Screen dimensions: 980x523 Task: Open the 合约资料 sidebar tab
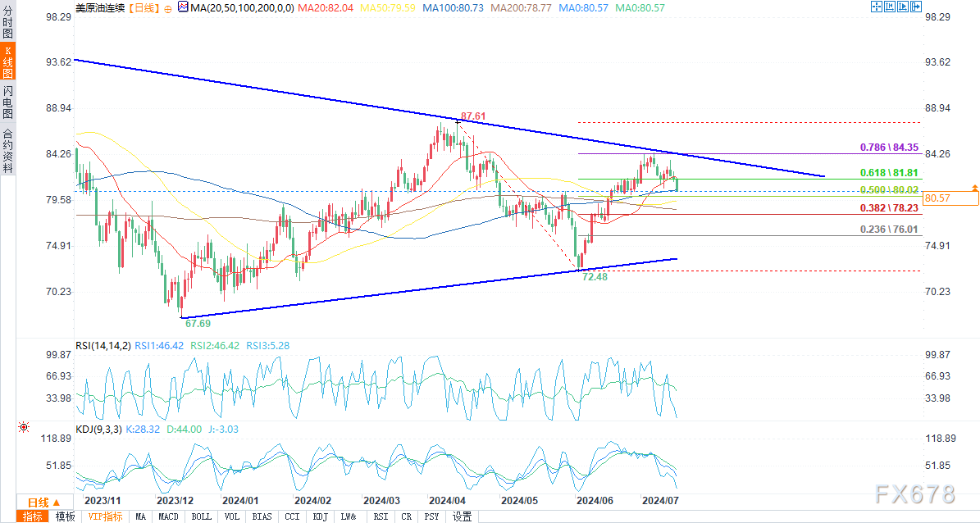[7, 151]
